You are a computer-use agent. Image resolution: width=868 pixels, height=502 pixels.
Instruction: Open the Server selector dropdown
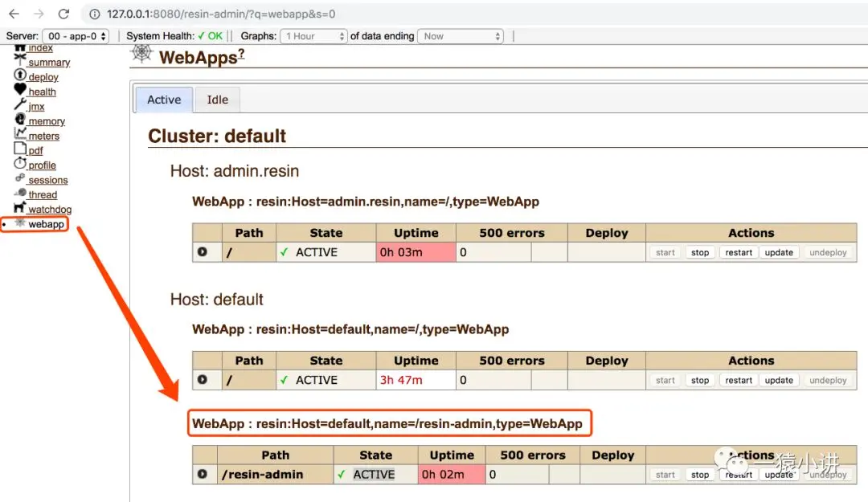(x=76, y=36)
